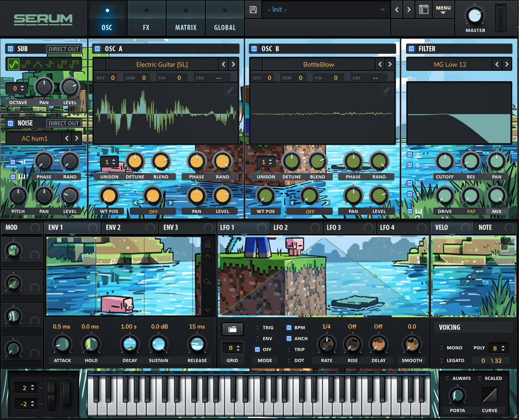
Task: Select next OSC B wavetable
Action: [390, 64]
